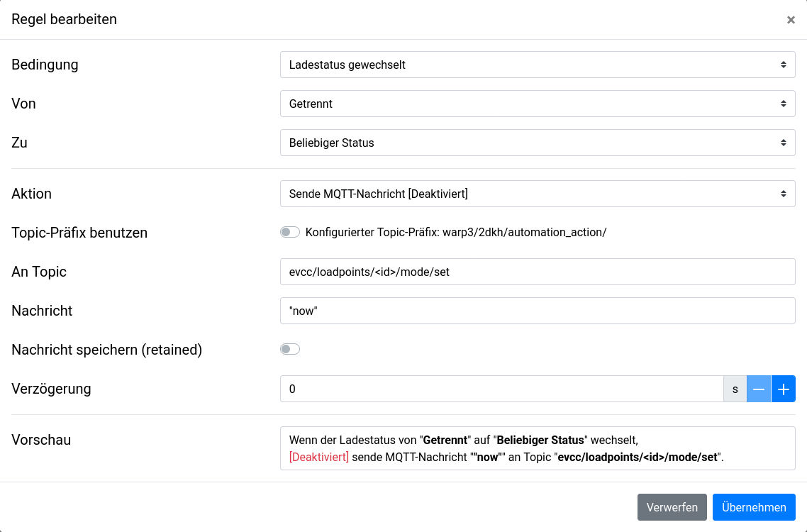Viewport: 807px width, 532px height.
Task: Apply the rule with Übernehmen
Action: 754,507
